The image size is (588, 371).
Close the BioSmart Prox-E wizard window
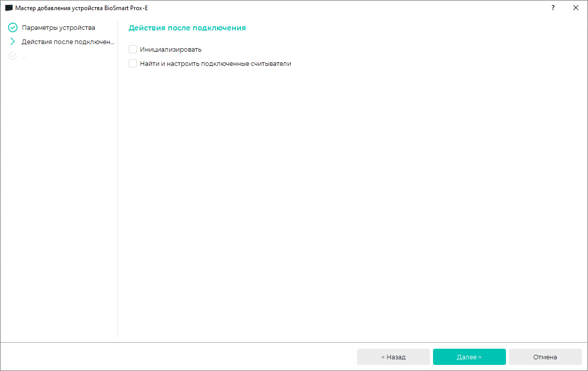(x=576, y=8)
